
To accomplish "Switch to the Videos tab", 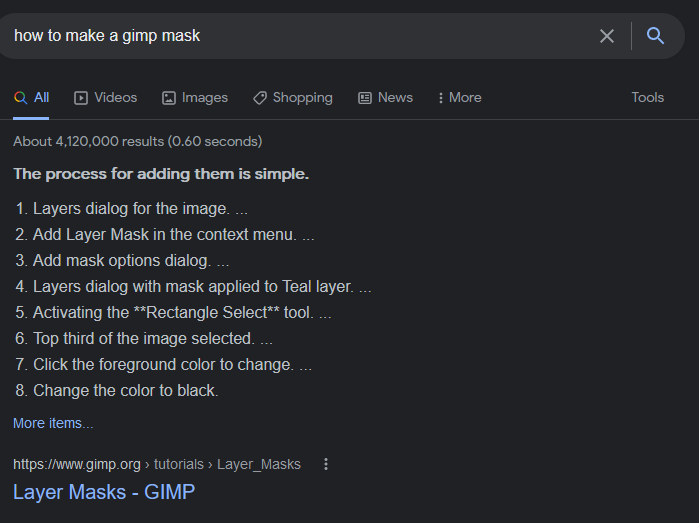I will 106,98.
